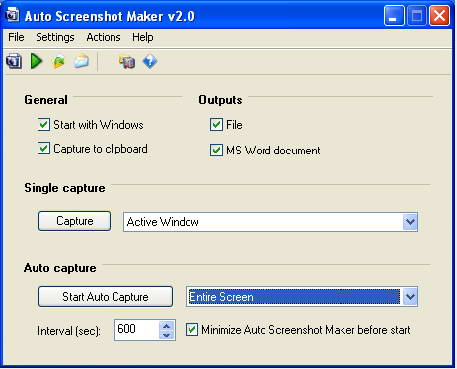Viewport: 457px width, 369px height.
Task: Open the File menu
Action: [16, 37]
